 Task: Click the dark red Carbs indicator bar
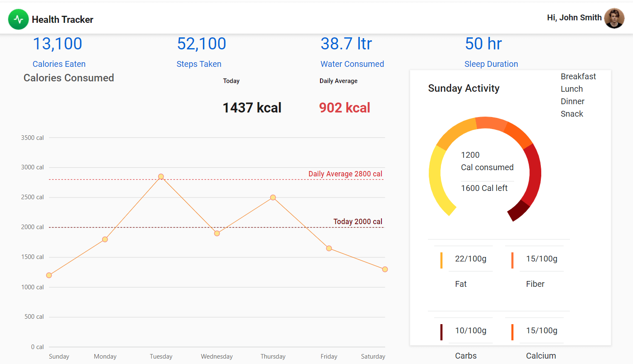tap(441, 332)
